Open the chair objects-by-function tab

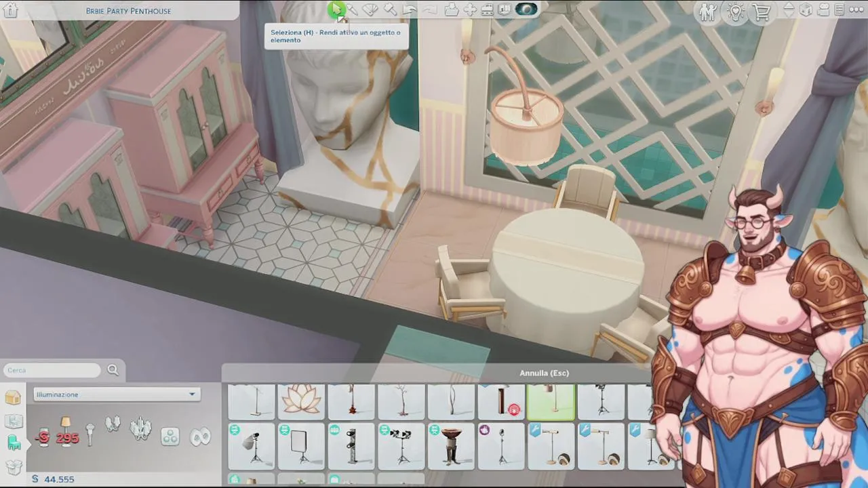pos(14,443)
